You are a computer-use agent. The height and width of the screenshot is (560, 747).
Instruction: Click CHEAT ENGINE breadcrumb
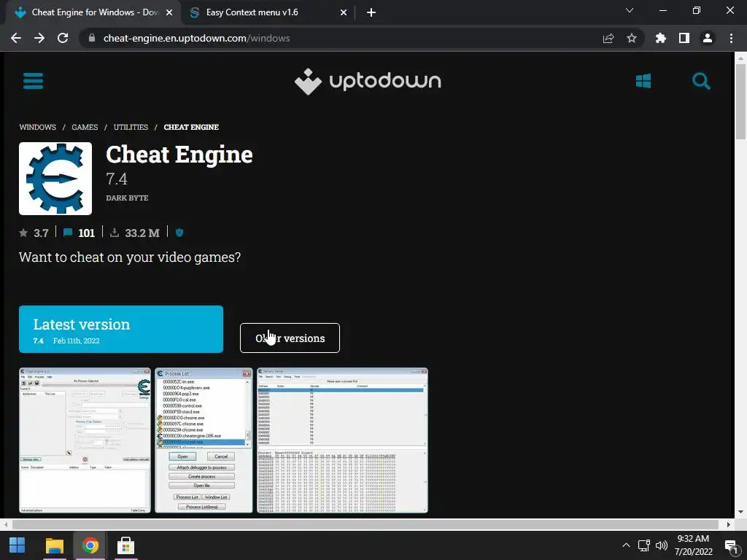click(191, 127)
